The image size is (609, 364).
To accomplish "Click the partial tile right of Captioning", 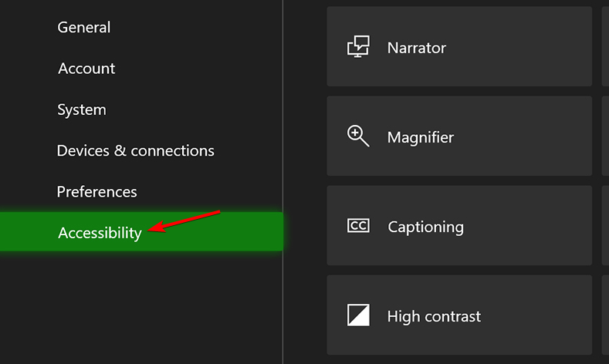I will point(604,226).
